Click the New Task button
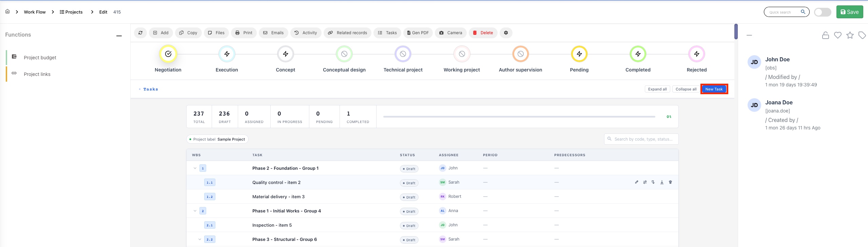Screen dimensions: 868x247 coord(714,89)
